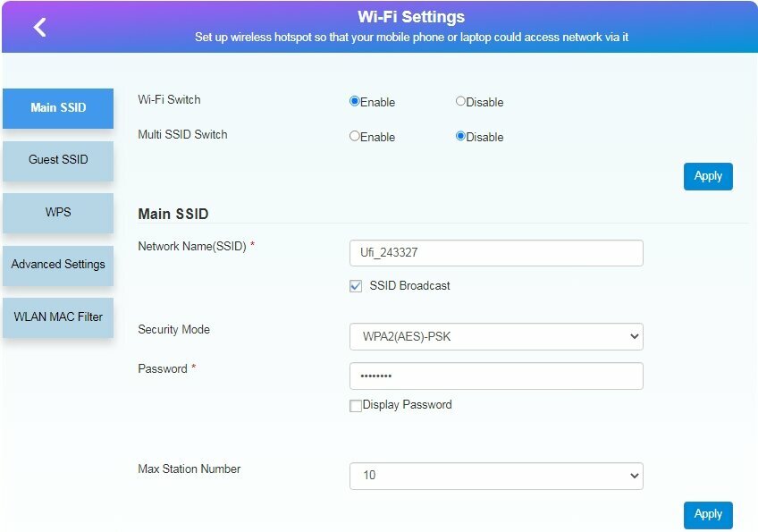Image resolution: width=758 pixels, height=532 pixels.
Task: Check the Display Password checkbox
Action: 356,406
